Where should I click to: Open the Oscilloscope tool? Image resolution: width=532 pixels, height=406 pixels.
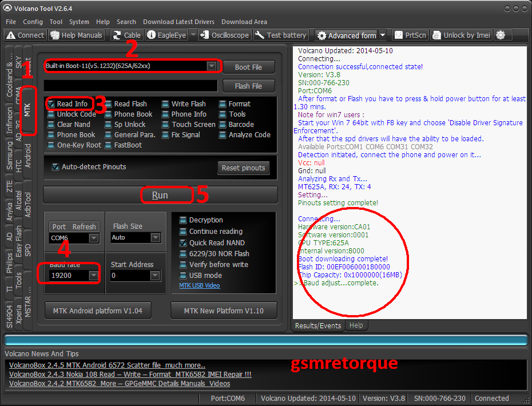pyautogui.click(x=204, y=35)
